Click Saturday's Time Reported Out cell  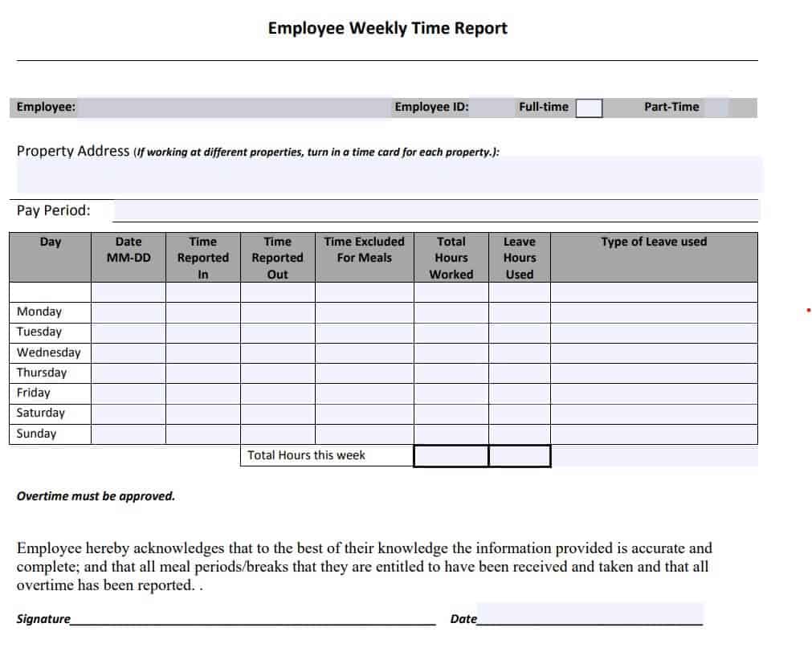[x=278, y=414]
